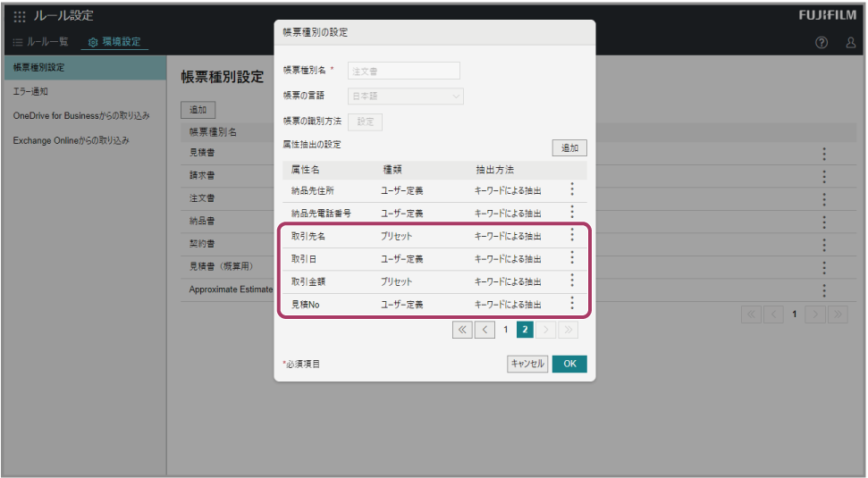Open the more menu for 取引日 attribute

pos(572,258)
